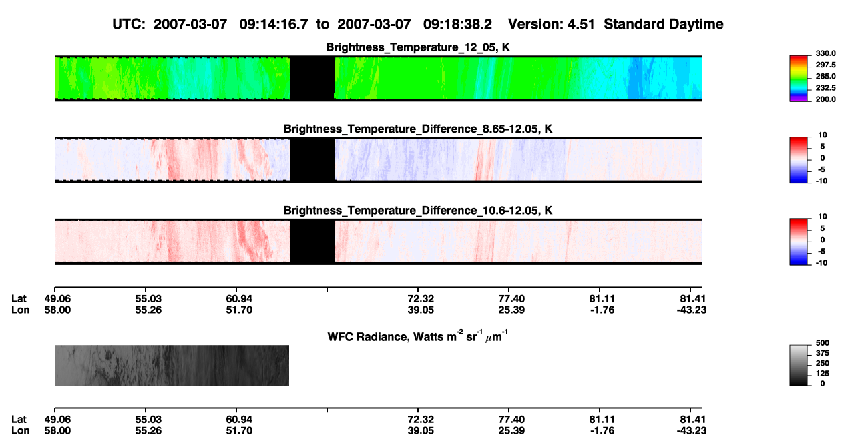Click '-43.23' longitude on the axis above WFC Radiance
The width and height of the screenshot is (868, 445).
tap(690, 310)
